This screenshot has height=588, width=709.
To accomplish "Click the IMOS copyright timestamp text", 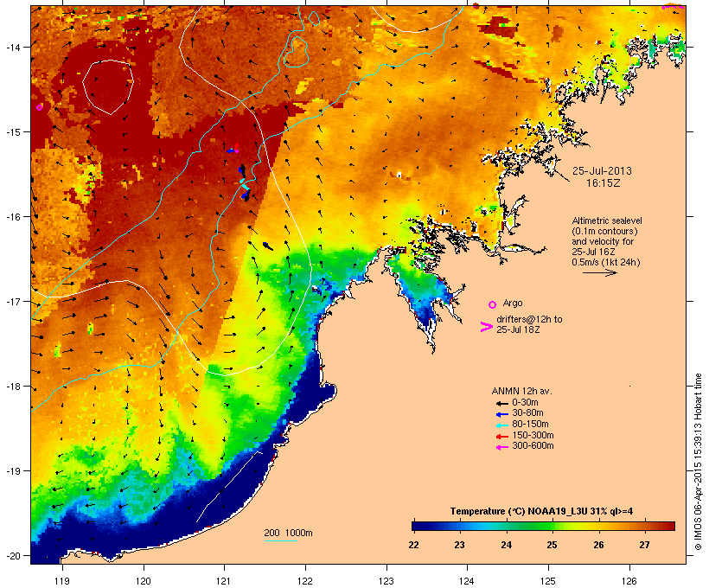I will 698,462.
